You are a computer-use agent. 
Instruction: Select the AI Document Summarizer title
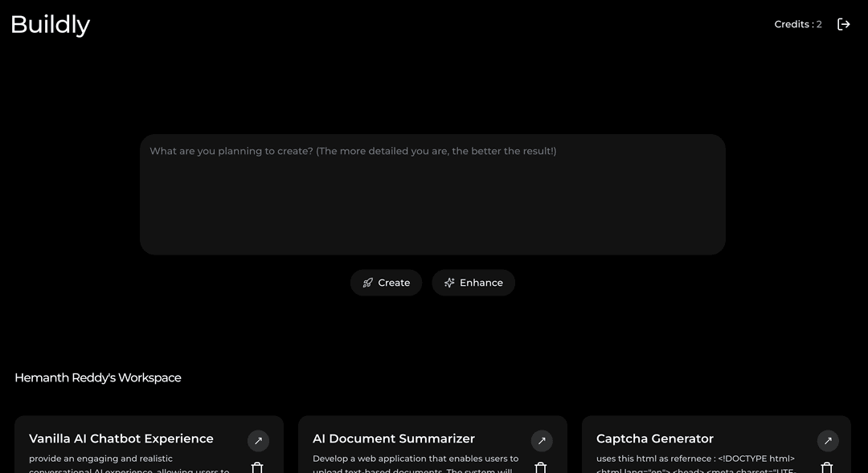tap(394, 438)
